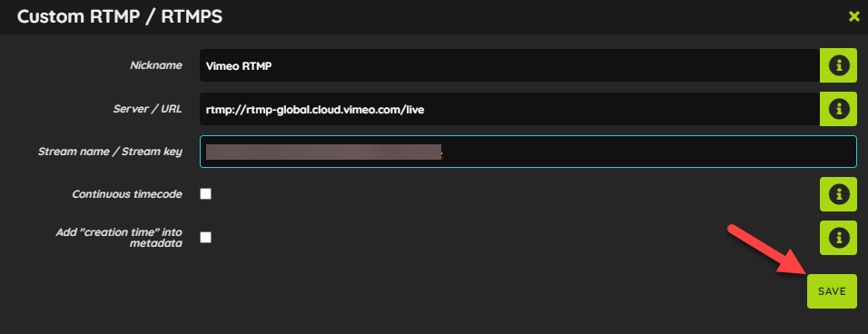This screenshot has width=868, height=334.
Task: Save the RTMP settings
Action: [x=832, y=290]
